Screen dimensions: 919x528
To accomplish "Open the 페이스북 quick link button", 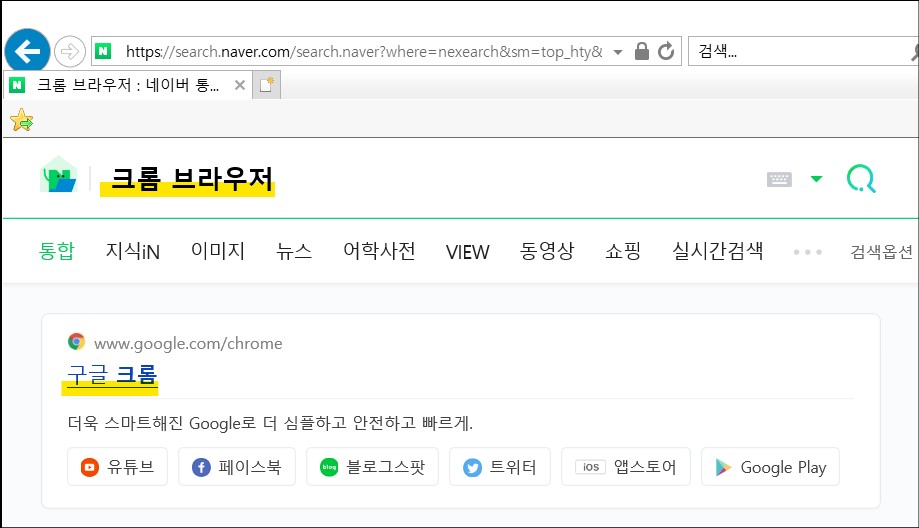I will 237,466.
